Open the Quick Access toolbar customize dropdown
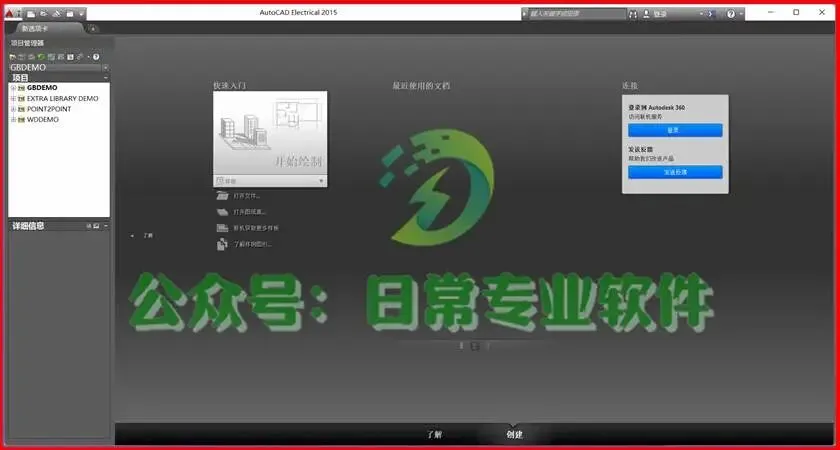The image size is (840, 450). pos(81,13)
